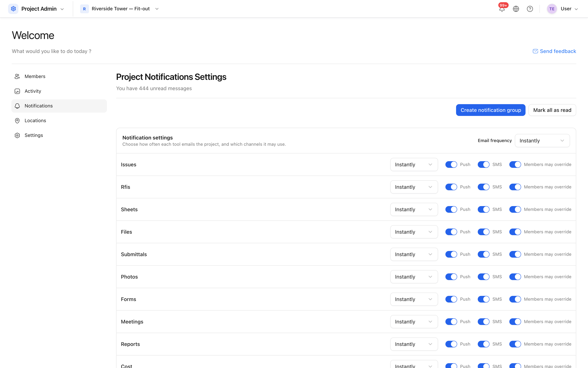This screenshot has height=368, width=588.
Task: Expand the Riverside Tower project chevron
Action: 157,9
